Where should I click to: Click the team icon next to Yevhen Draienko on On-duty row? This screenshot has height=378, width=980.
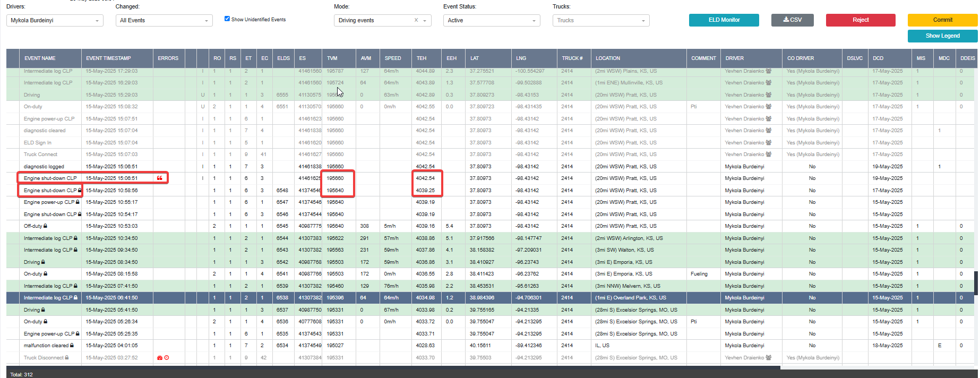coord(769,107)
